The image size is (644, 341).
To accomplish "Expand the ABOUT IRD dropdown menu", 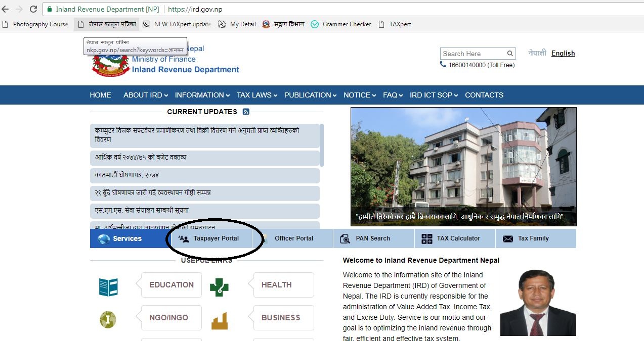I will [145, 95].
